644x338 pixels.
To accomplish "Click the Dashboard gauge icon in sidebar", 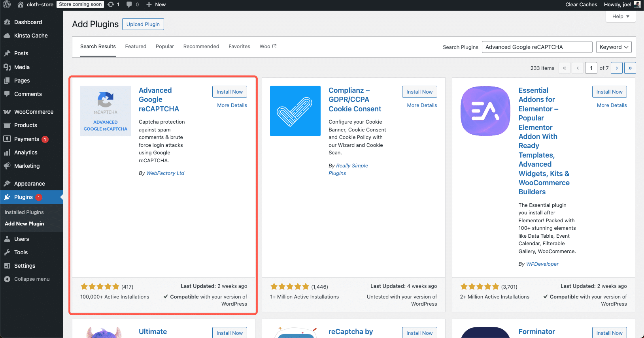I will click(x=7, y=22).
